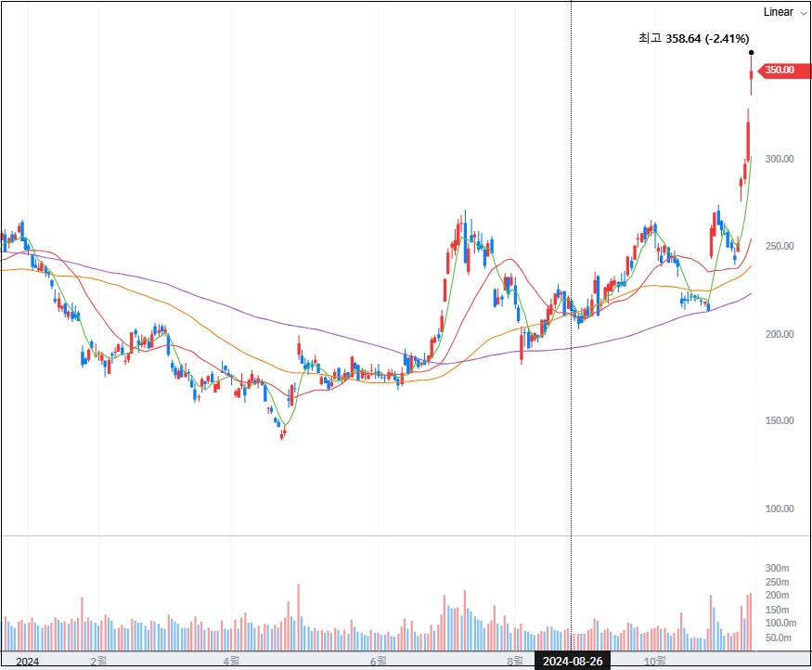The width and height of the screenshot is (812, 670).
Task: Open the Linear scale dropdown
Action: pos(784,12)
